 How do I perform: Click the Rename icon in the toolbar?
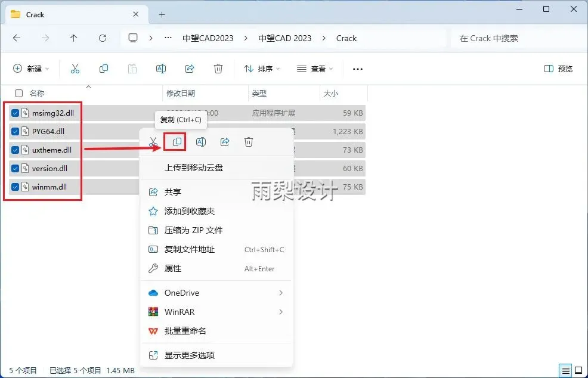(161, 69)
